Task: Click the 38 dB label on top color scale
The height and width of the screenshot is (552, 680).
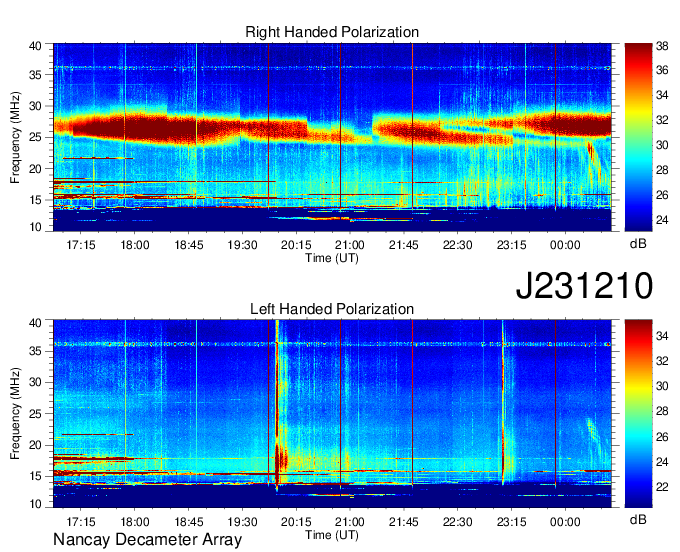Action: 662,46
